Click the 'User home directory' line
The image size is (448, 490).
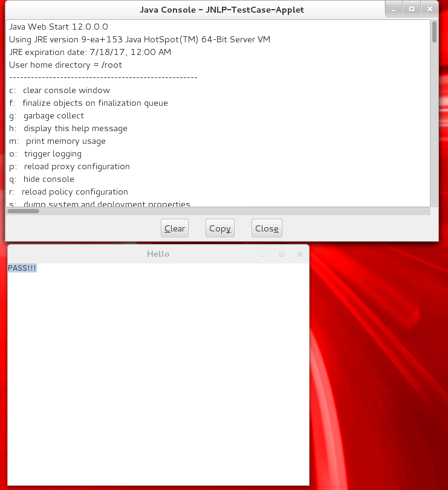point(65,65)
